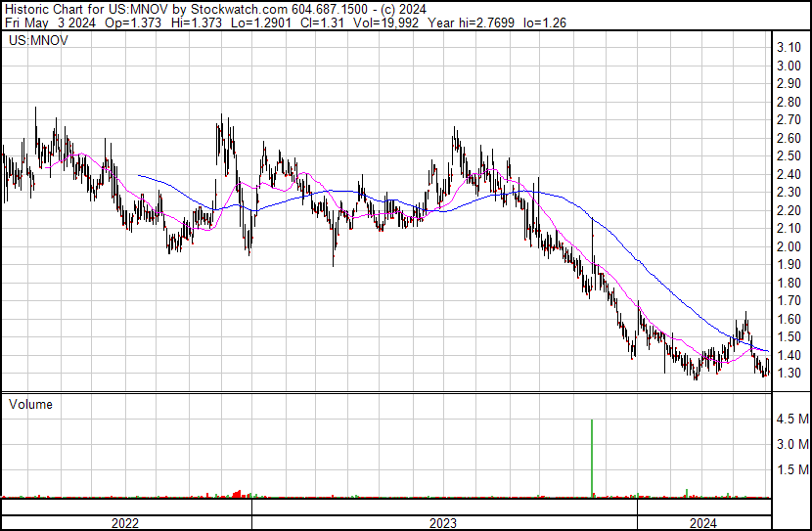Click the 3.0 M volume axis label

click(x=792, y=444)
